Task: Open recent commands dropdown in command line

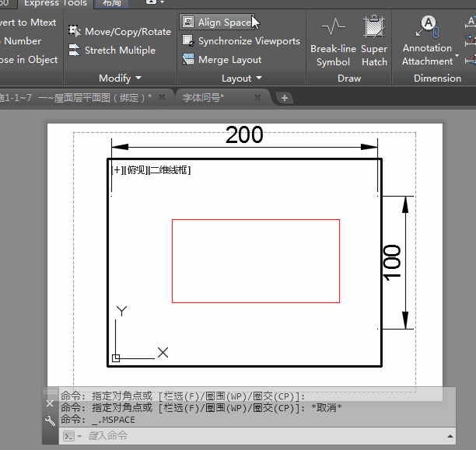Action: point(72,436)
